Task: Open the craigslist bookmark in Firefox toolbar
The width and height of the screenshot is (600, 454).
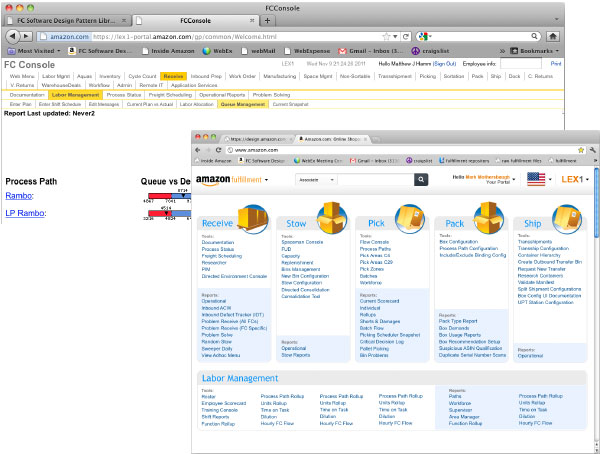Action: point(430,51)
